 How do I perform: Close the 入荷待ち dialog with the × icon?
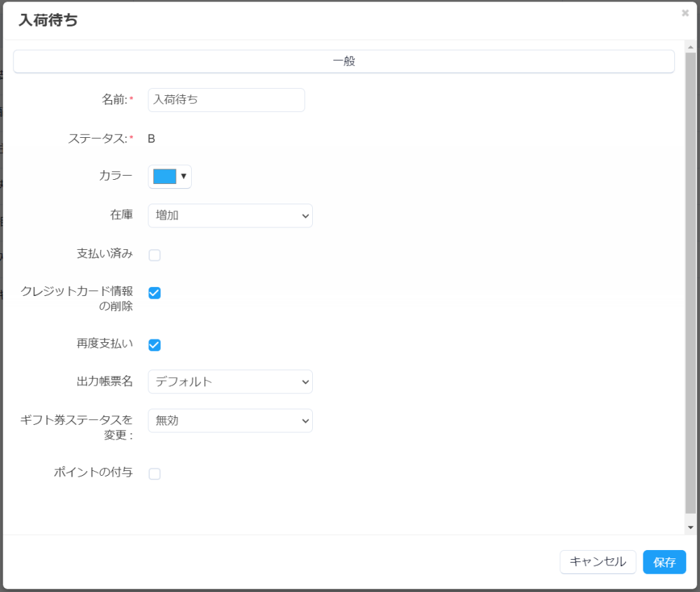pos(685,13)
